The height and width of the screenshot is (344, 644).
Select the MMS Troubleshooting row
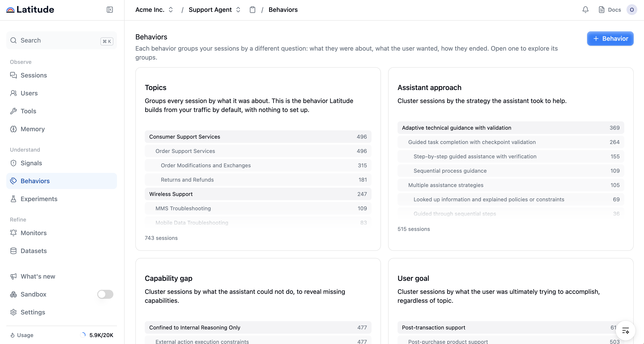click(258, 208)
